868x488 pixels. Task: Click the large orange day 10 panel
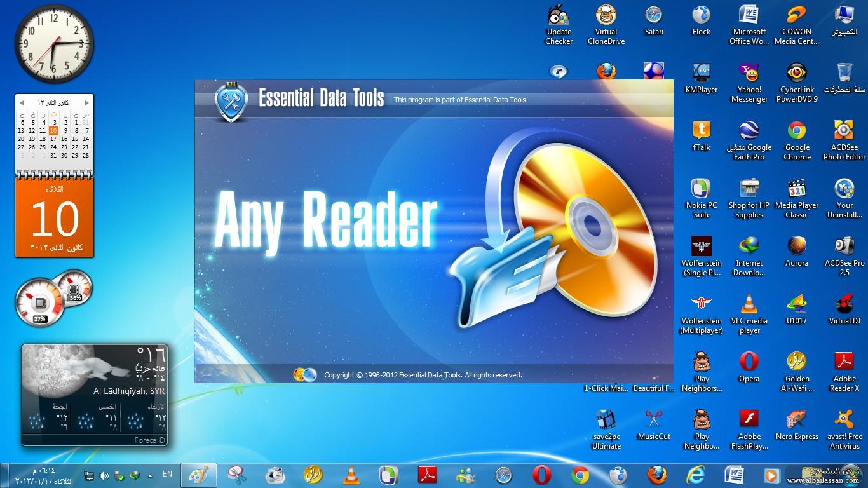(55, 217)
